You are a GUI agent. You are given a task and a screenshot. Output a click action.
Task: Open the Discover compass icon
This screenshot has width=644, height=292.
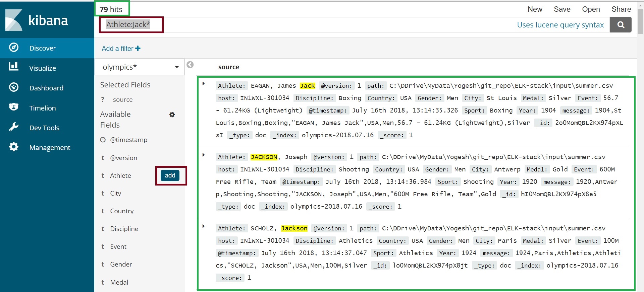[14, 48]
